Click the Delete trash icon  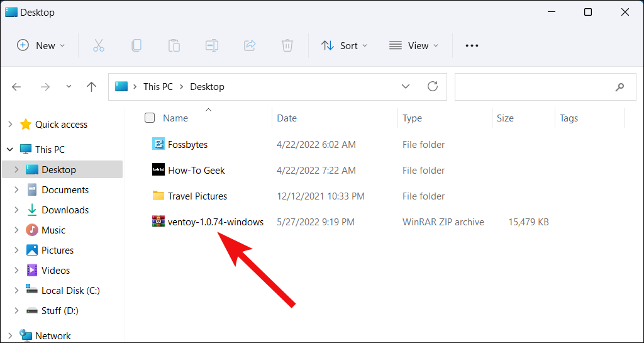pyautogui.click(x=287, y=45)
